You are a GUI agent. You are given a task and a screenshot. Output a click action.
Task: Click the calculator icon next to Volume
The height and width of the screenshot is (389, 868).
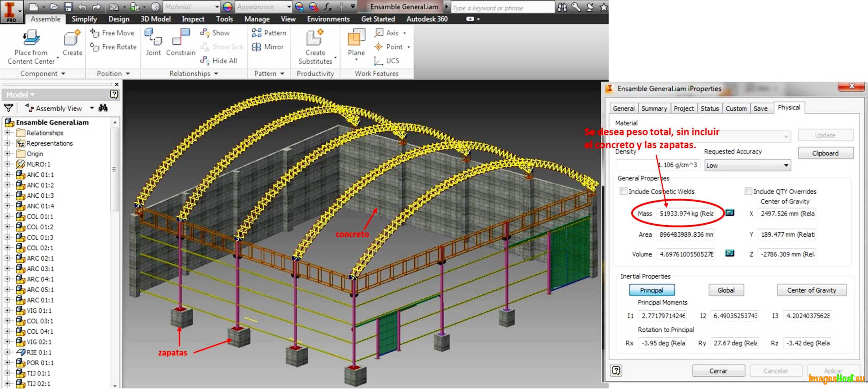point(729,253)
